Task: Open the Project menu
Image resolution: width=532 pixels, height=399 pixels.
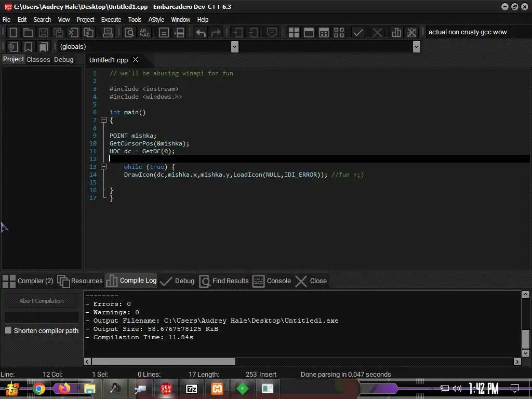Action: [85, 20]
